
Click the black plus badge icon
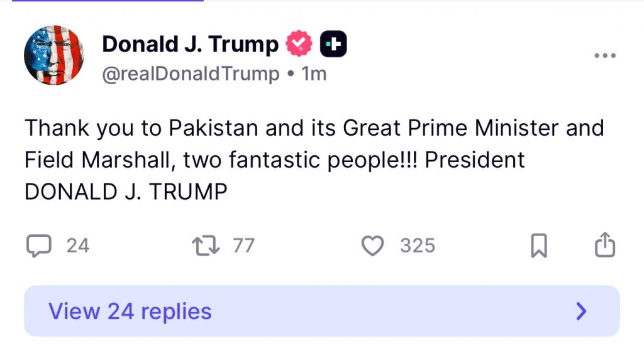(334, 45)
